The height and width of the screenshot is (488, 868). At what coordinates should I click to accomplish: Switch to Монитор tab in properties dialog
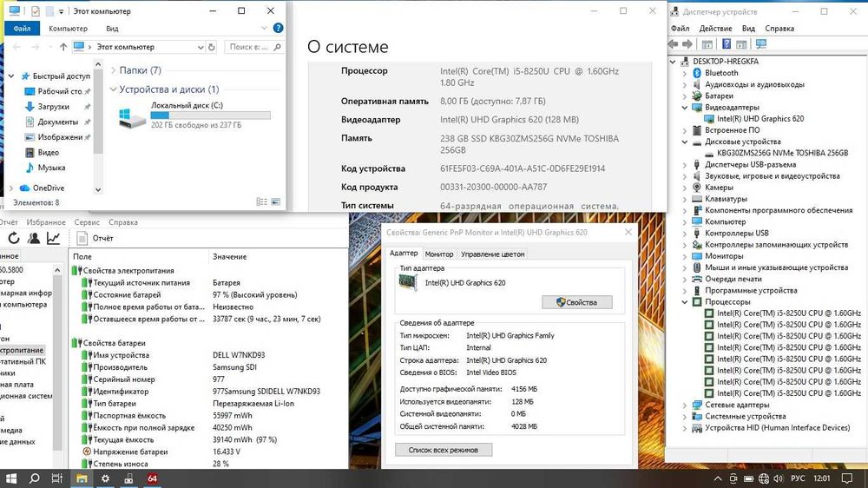point(439,254)
